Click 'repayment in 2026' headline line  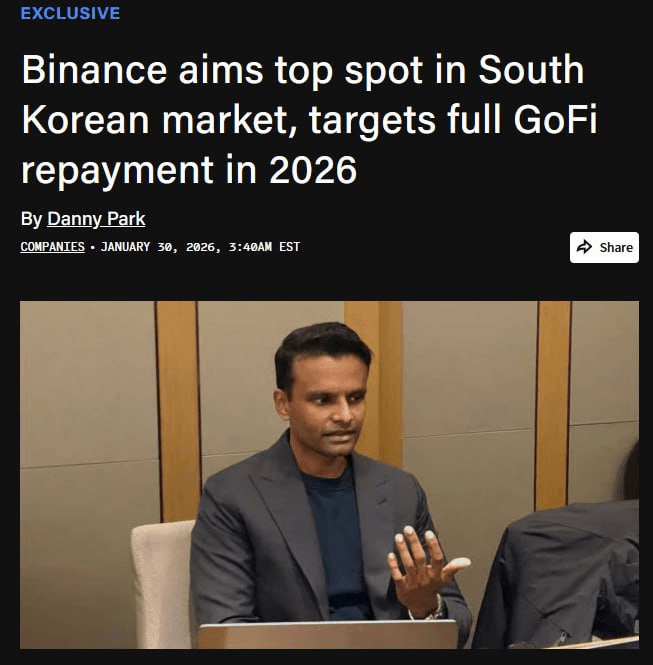click(189, 170)
